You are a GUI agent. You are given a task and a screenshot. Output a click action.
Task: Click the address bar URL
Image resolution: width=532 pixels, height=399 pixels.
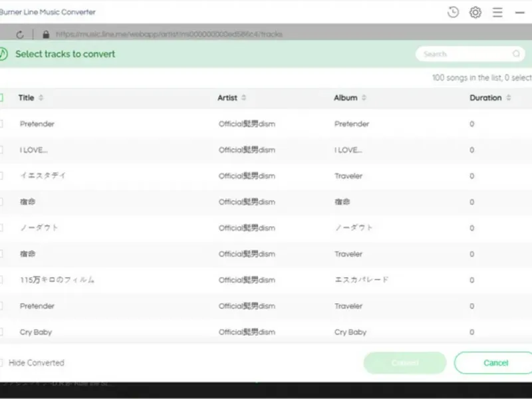[169, 35]
